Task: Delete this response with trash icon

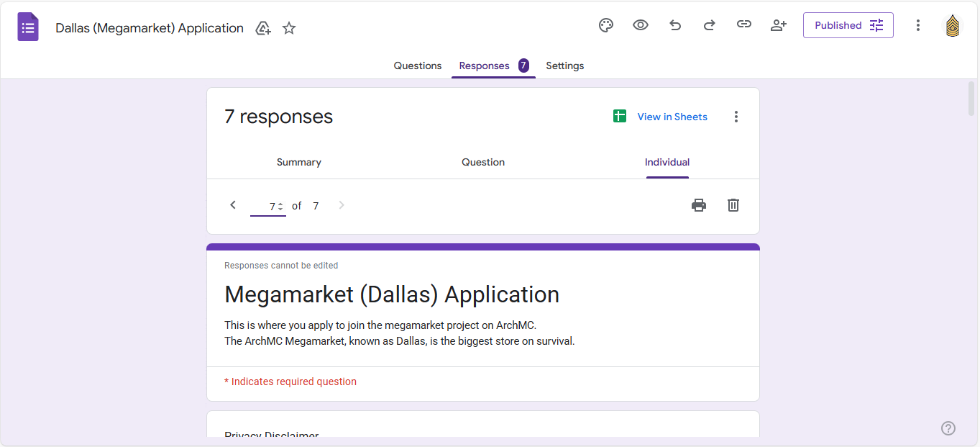Action: (733, 205)
